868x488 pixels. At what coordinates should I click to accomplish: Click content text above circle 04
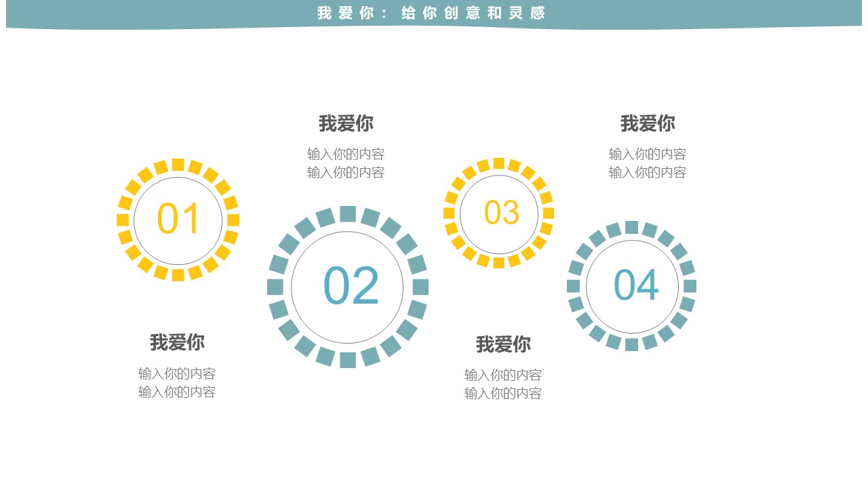[648, 163]
